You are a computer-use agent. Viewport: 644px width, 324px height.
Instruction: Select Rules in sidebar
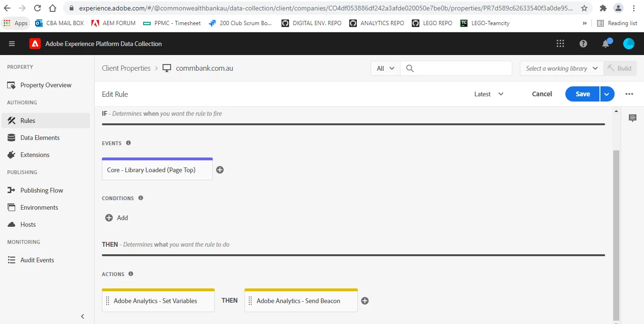point(45,120)
